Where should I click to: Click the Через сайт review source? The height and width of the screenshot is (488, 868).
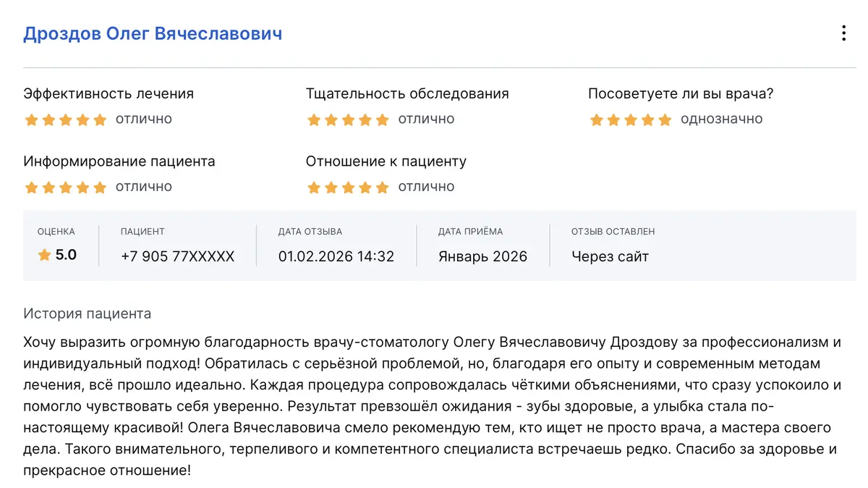[x=610, y=256]
